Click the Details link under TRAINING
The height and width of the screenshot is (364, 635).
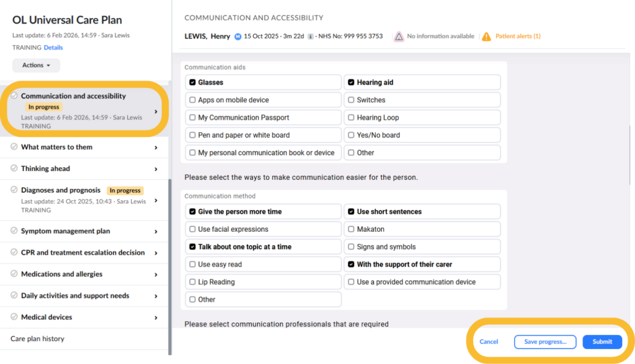[x=53, y=48]
